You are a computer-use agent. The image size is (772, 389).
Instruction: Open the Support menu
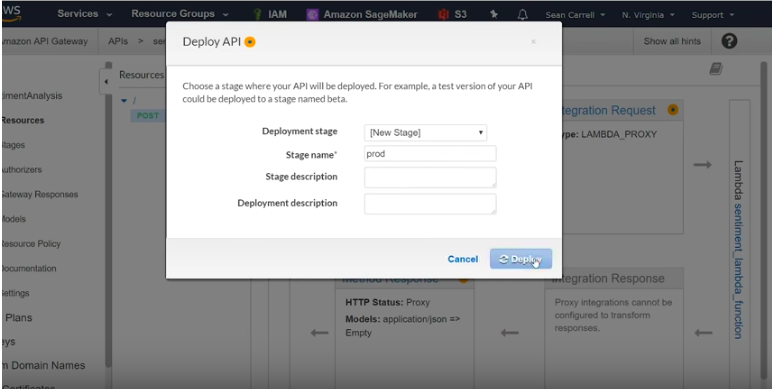pyautogui.click(x=712, y=15)
